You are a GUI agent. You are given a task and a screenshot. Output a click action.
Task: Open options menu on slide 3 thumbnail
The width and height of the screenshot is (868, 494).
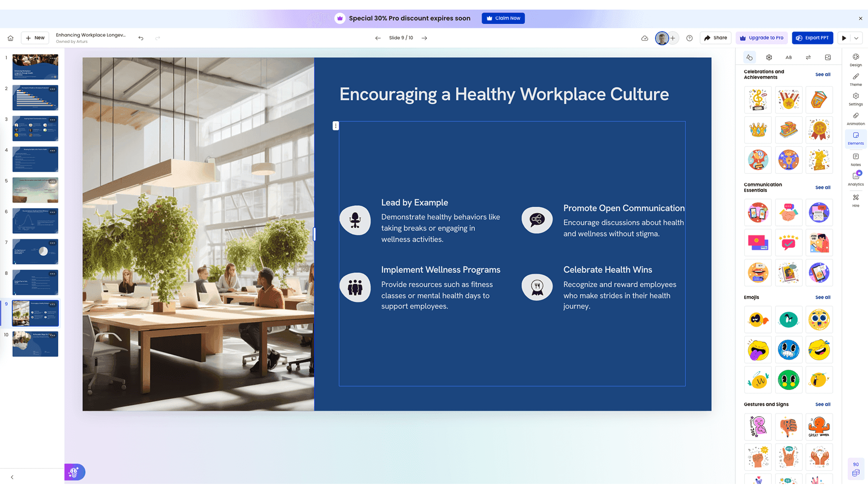point(53,120)
